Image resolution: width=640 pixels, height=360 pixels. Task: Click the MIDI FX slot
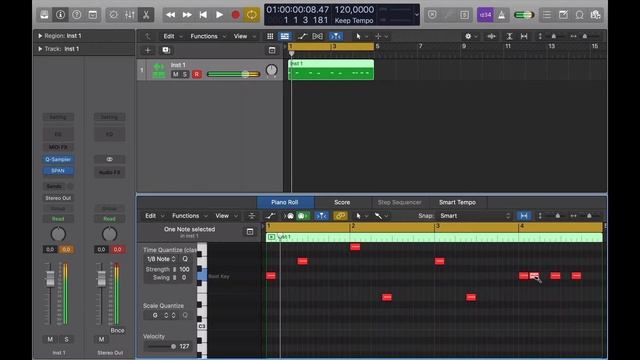[x=58, y=147]
